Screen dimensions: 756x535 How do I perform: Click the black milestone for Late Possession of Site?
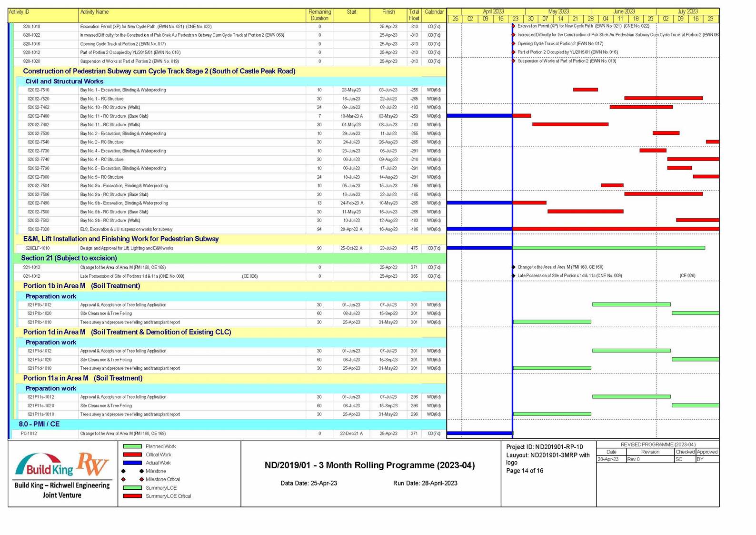point(513,276)
